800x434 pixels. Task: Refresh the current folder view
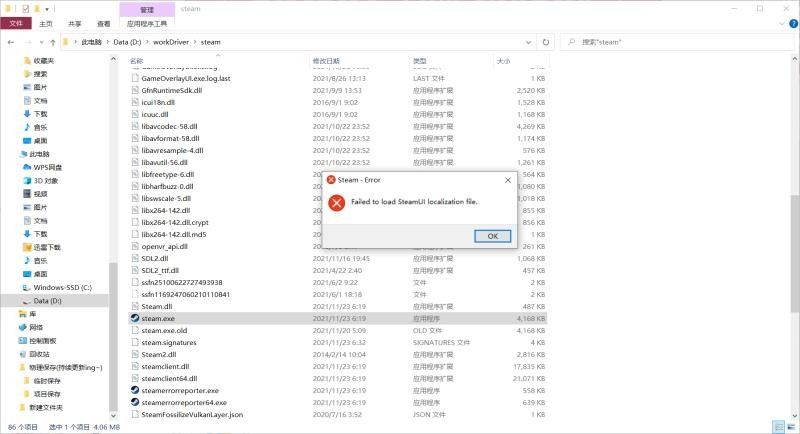(545, 42)
